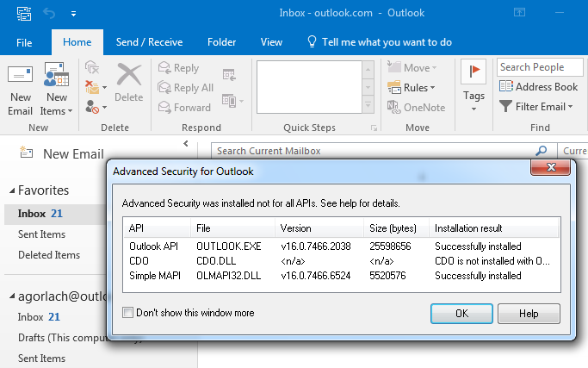Open Quick Steps dialog launcher
This screenshot has height=368, width=588.
374,128
